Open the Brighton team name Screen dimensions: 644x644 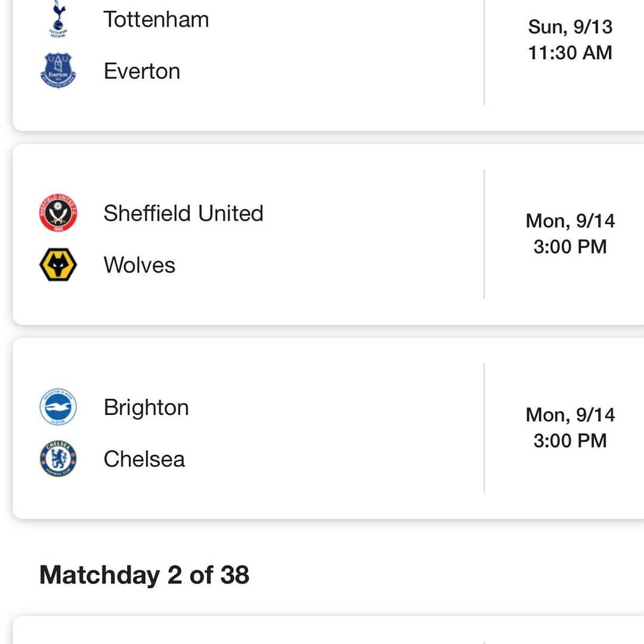[x=146, y=408]
